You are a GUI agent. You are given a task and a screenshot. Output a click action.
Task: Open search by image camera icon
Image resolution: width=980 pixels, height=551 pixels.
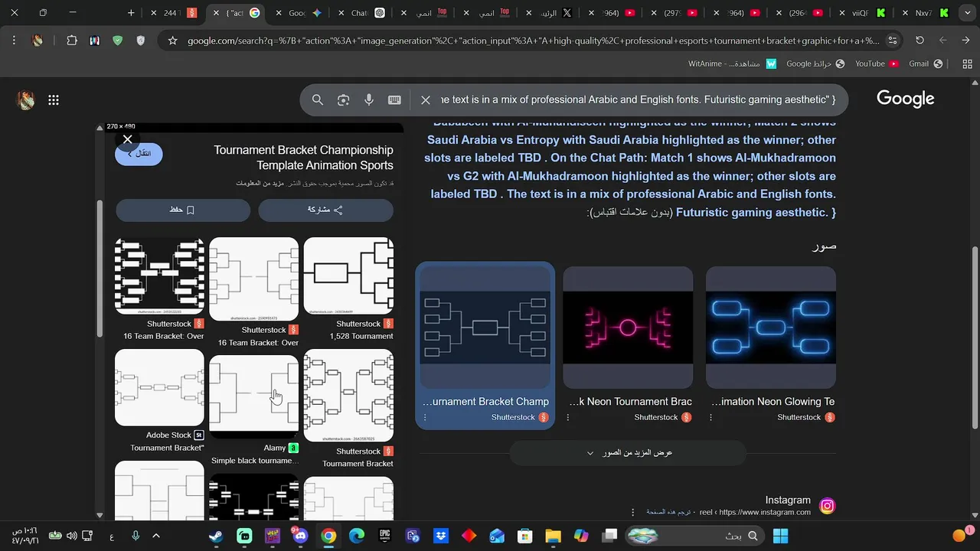point(343,99)
